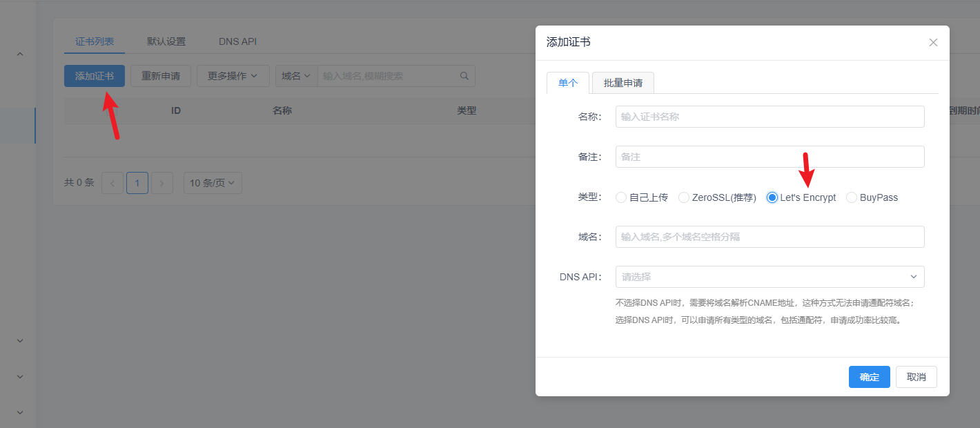Screen dimensions: 980x428
Task: Click the 确定 confirm button
Action: 869,377
